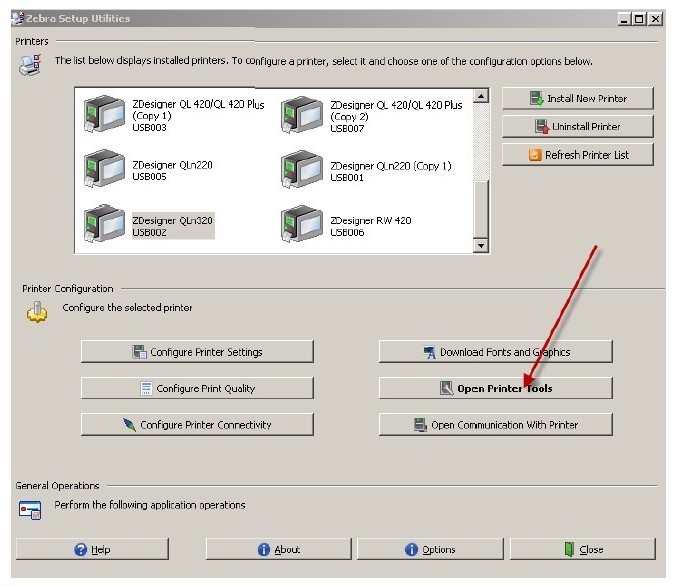Show the About dialog
The width and height of the screenshot is (677, 586).
coord(278,549)
